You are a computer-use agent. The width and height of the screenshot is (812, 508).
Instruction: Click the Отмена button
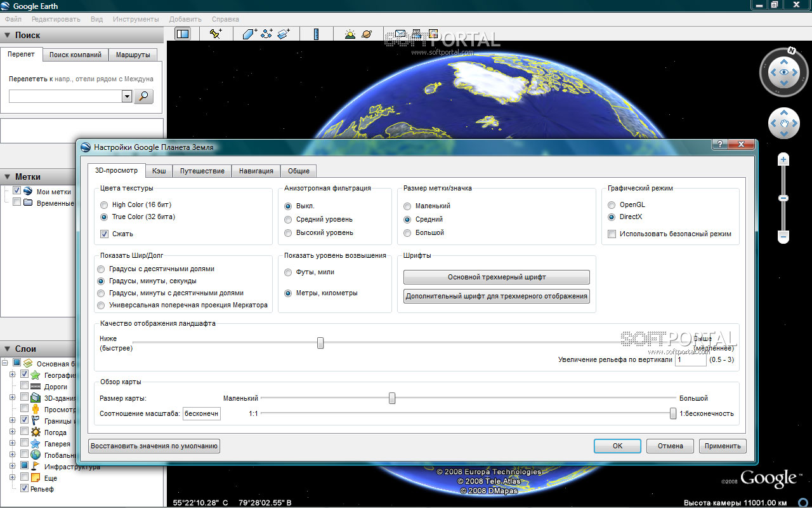tap(670, 446)
